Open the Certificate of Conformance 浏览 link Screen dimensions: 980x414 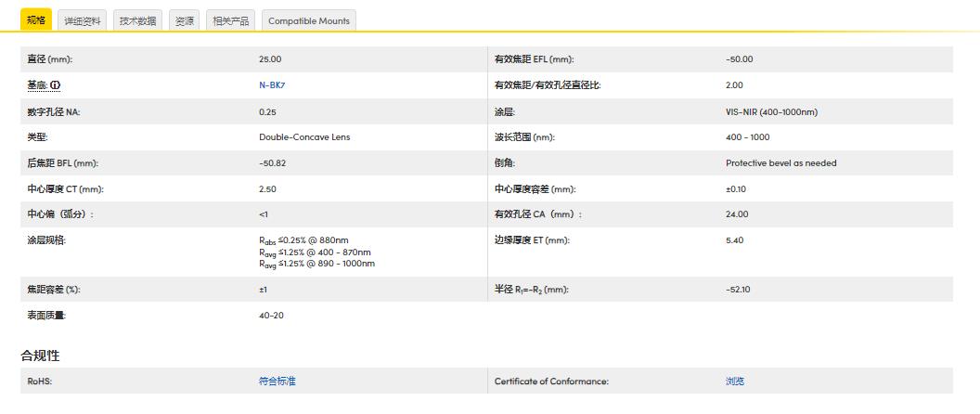pos(734,382)
